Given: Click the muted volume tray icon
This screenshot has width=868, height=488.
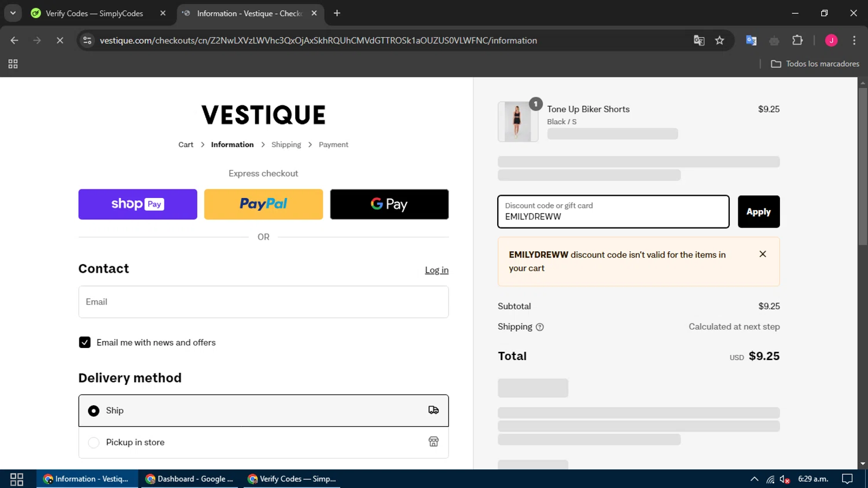Looking at the screenshot, I should [x=785, y=479].
